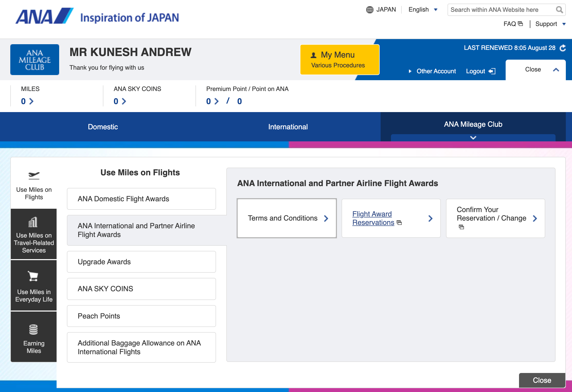Screen dimensions: 572x392
Task: Click the Logout arrow icon
Action: pos(492,71)
